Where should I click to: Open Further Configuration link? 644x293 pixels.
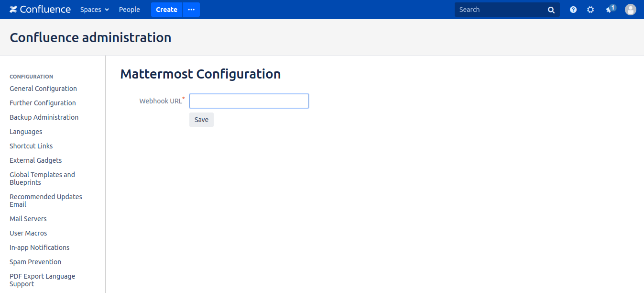point(43,103)
